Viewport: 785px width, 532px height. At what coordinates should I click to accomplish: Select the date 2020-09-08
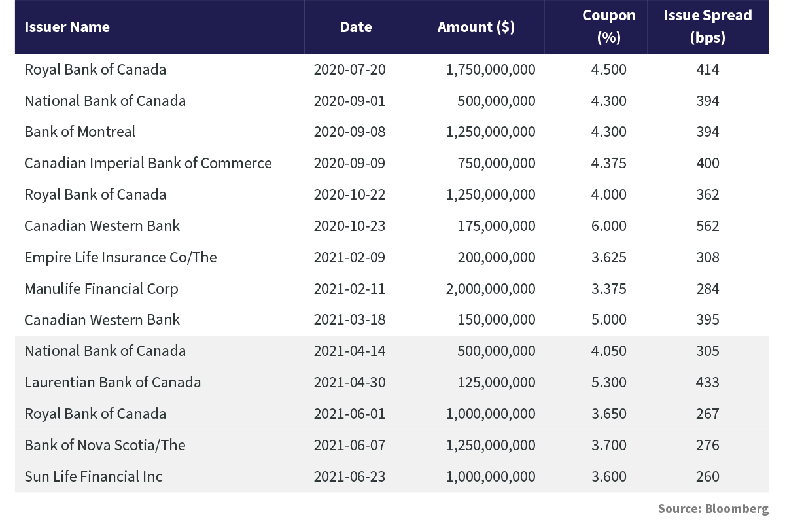click(350, 132)
